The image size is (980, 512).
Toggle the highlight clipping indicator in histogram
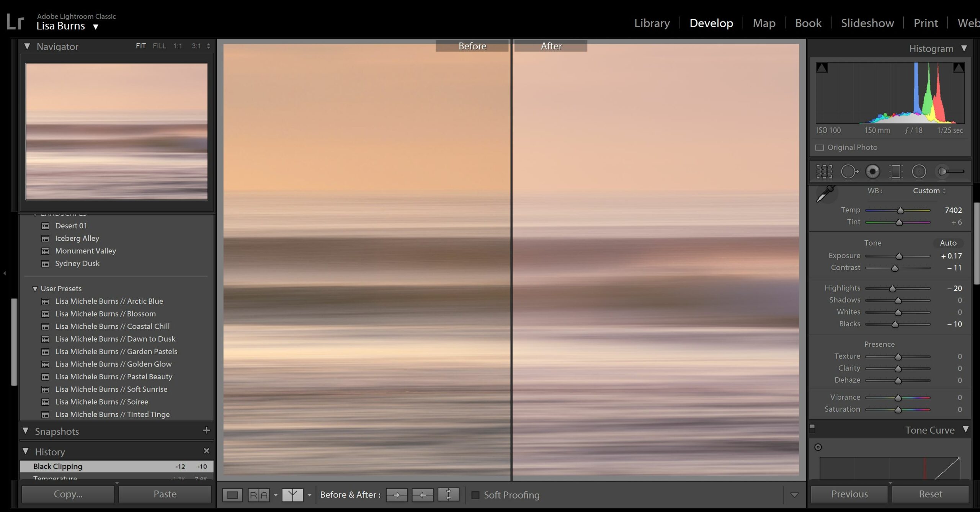pyautogui.click(x=959, y=68)
